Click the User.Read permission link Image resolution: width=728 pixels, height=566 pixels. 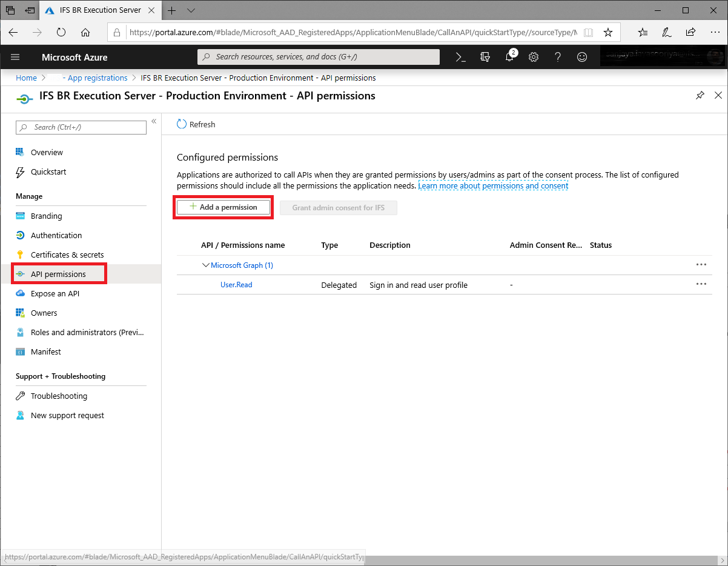point(236,285)
